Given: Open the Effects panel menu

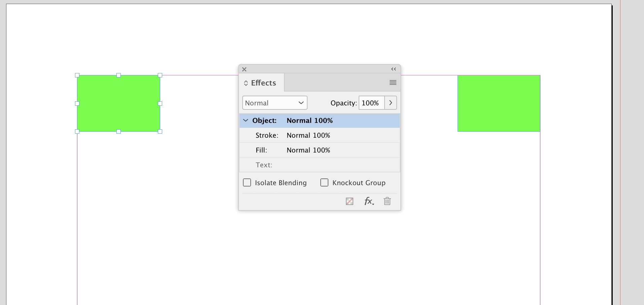Looking at the screenshot, I should click(x=393, y=82).
